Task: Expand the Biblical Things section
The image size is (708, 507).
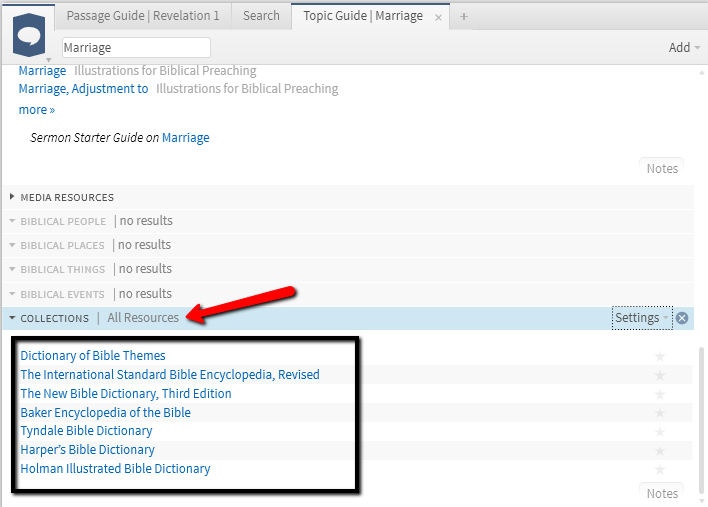Action: pos(12,269)
